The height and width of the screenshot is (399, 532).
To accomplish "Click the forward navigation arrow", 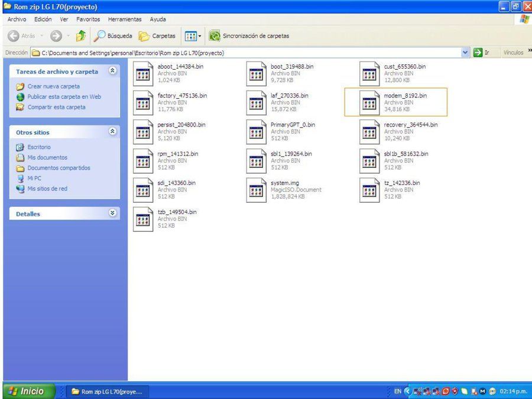I will coord(56,35).
